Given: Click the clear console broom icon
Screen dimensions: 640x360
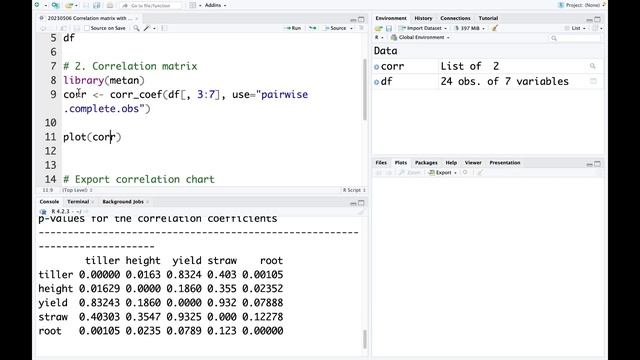Looking at the screenshot, I should point(361,212).
